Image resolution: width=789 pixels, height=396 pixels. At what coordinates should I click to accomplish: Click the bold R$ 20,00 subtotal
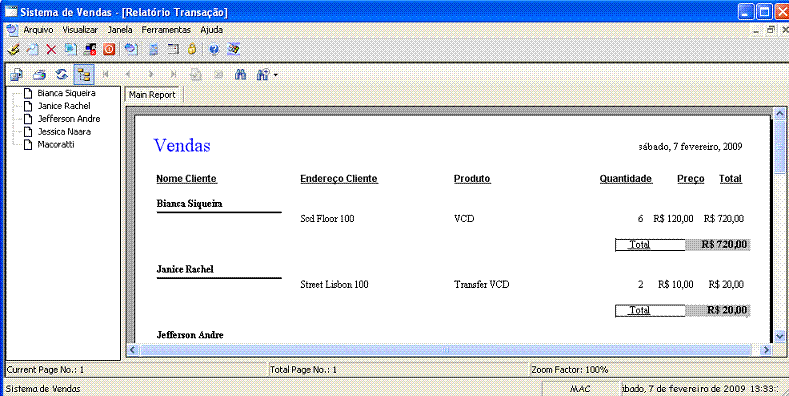point(727,310)
